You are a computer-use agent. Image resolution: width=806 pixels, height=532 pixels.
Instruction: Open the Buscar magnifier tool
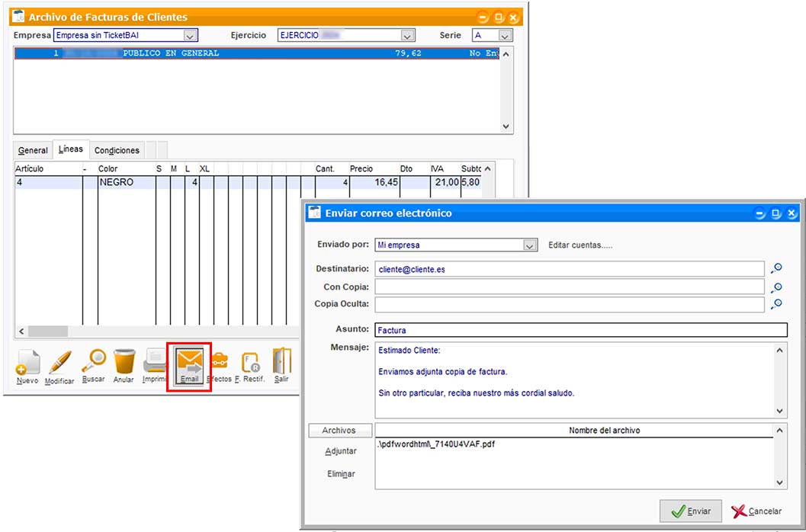click(x=94, y=367)
